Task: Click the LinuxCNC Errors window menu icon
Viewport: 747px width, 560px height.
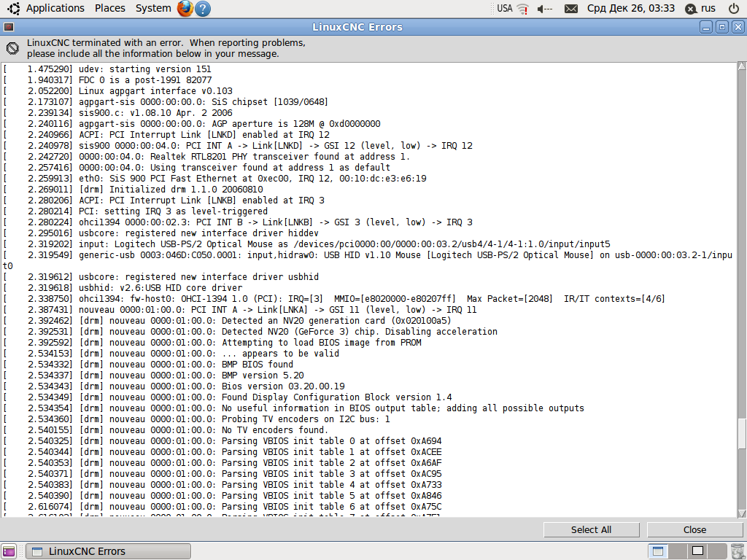Action: point(9,27)
